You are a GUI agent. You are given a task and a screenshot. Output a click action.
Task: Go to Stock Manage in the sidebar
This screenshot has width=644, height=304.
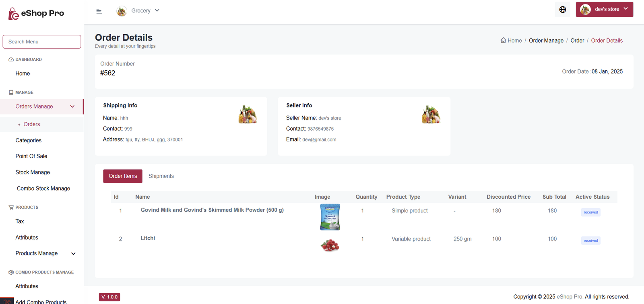point(33,172)
